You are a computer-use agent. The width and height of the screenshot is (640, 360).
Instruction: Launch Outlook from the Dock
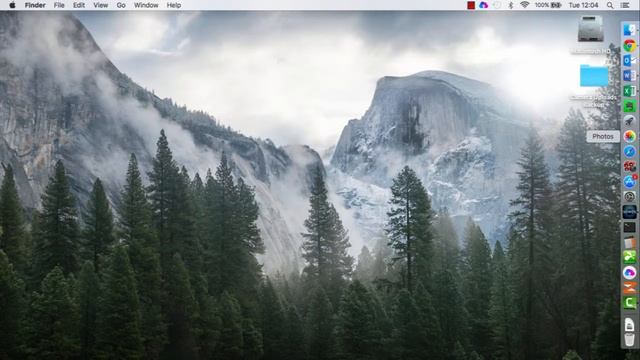click(629, 60)
